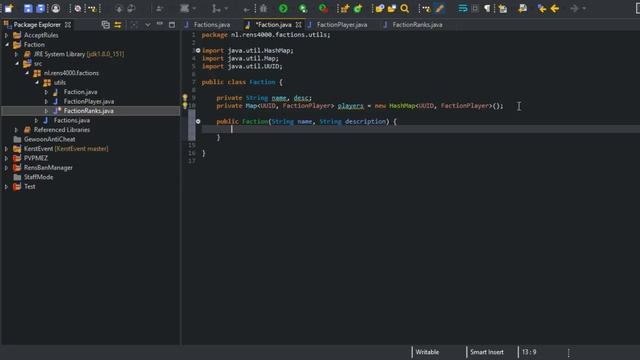
Task: Collapse the utils package
Action: point(37,82)
